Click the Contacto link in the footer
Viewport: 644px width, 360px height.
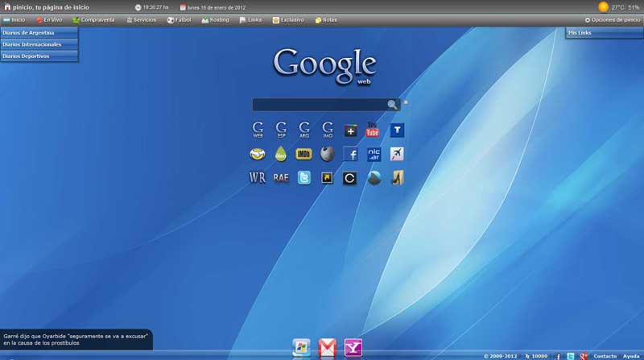coord(605,356)
